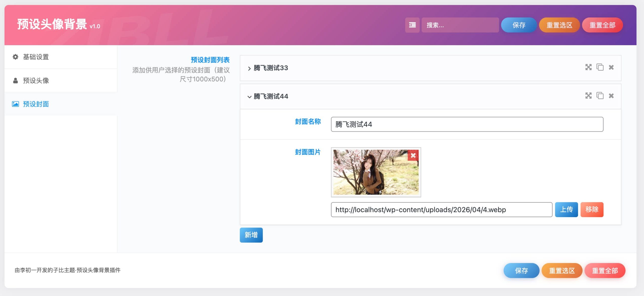The width and height of the screenshot is (644, 296).
Task: Click the picture icon for 预设封面
Action: [15, 104]
